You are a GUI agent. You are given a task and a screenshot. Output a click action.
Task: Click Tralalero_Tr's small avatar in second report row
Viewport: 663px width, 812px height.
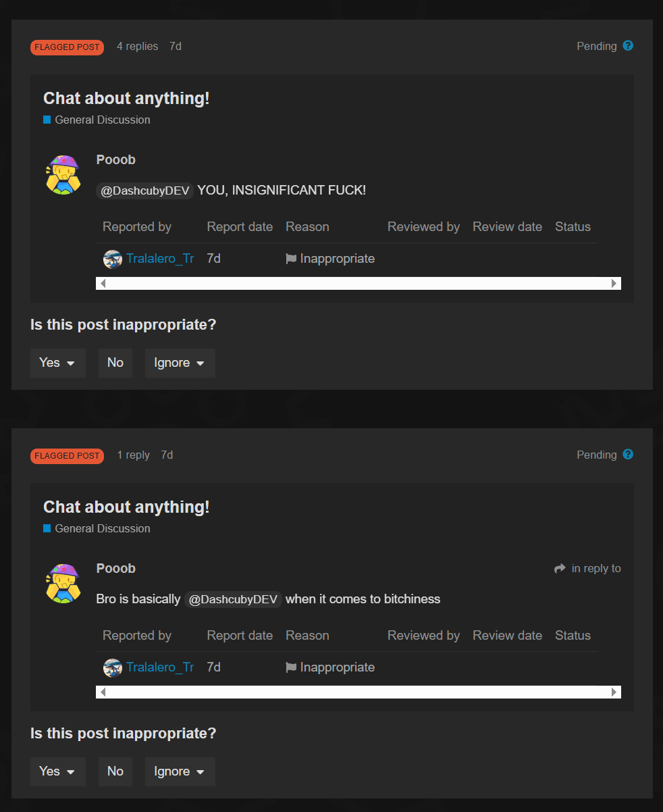click(x=112, y=667)
